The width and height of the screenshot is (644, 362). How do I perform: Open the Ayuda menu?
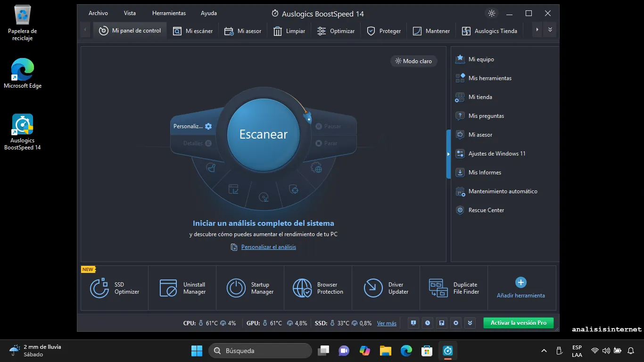pyautogui.click(x=209, y=13)
